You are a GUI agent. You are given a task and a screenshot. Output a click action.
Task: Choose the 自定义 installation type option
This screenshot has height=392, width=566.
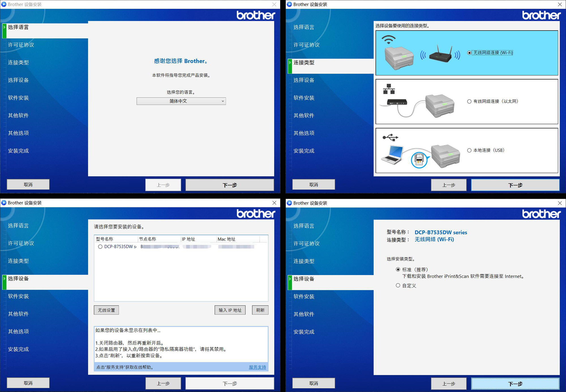pos(398,286)
